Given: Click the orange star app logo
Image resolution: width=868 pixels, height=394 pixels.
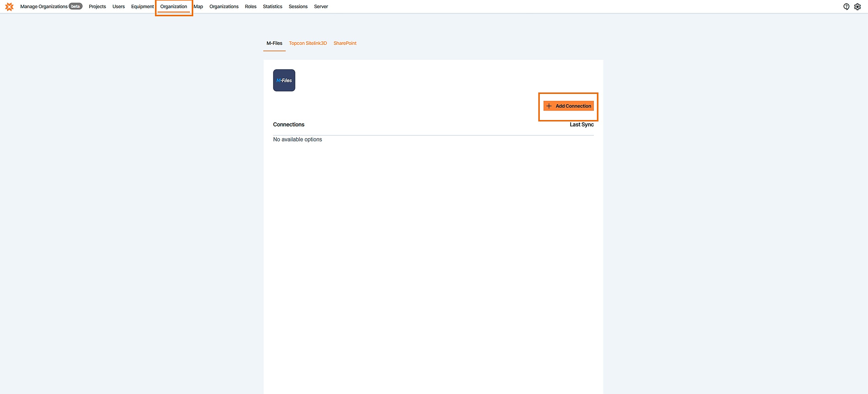Looking at the screenshot, I should click(x=9, y=6).
